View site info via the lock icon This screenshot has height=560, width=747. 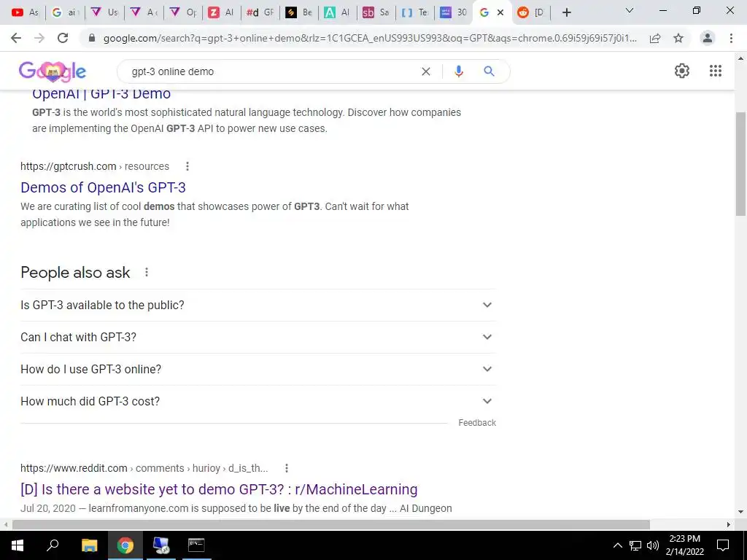[x=93, y=38]
